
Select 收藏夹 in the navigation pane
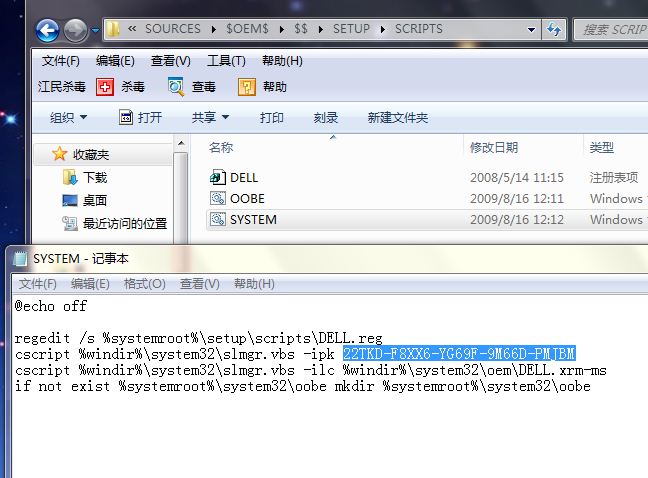pos(91,155)
